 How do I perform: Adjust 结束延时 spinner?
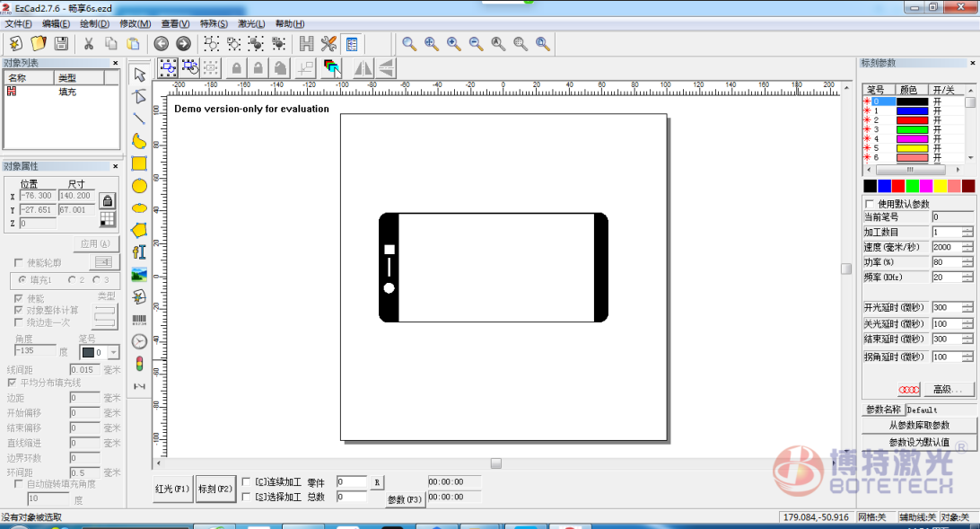point(967,339)
